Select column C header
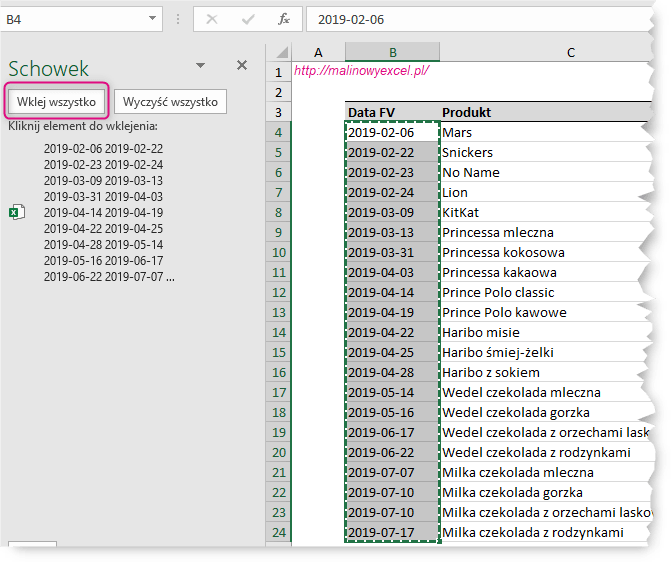671x562 pixels. pos(570,52)
